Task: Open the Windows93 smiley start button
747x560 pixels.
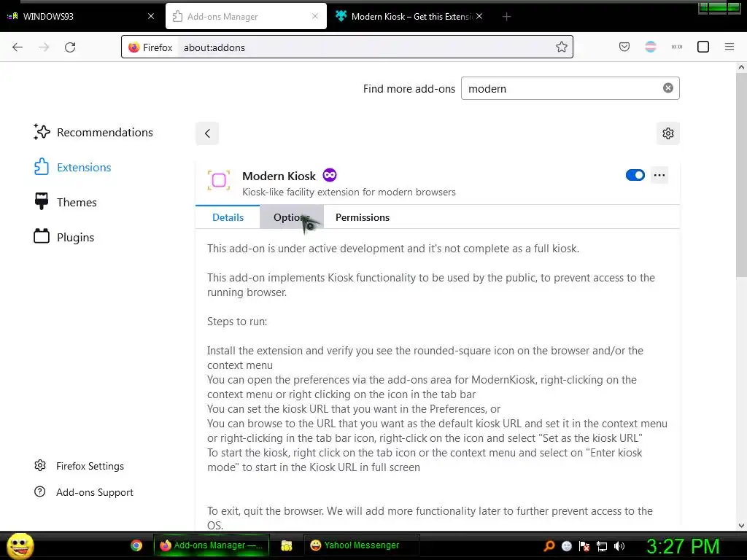Action: (20, 545)
